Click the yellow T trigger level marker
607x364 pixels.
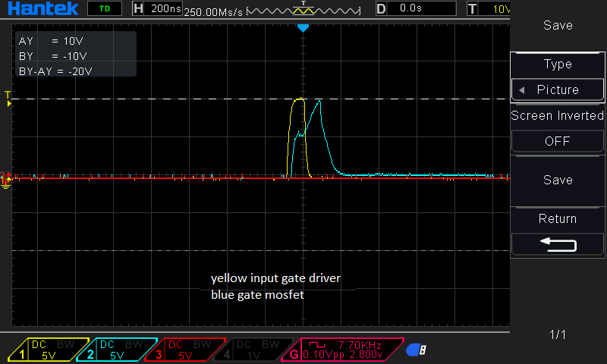tap(8, 99)
